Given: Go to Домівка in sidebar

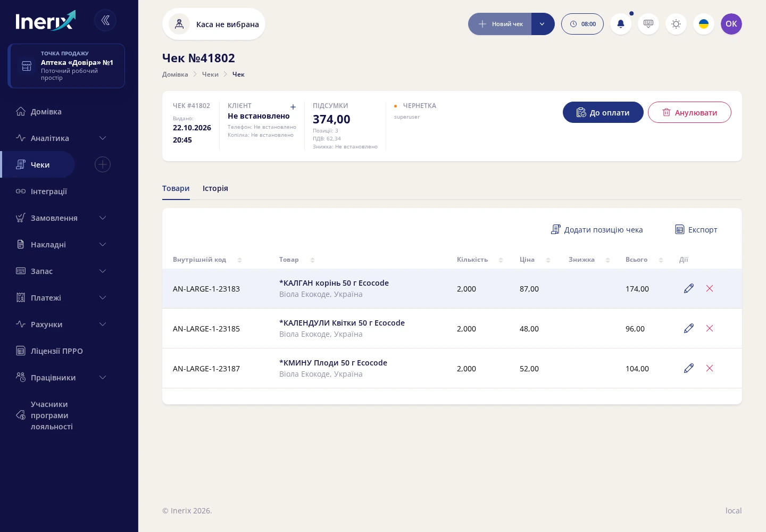Looking at the screenshot, I should point(46,112).
